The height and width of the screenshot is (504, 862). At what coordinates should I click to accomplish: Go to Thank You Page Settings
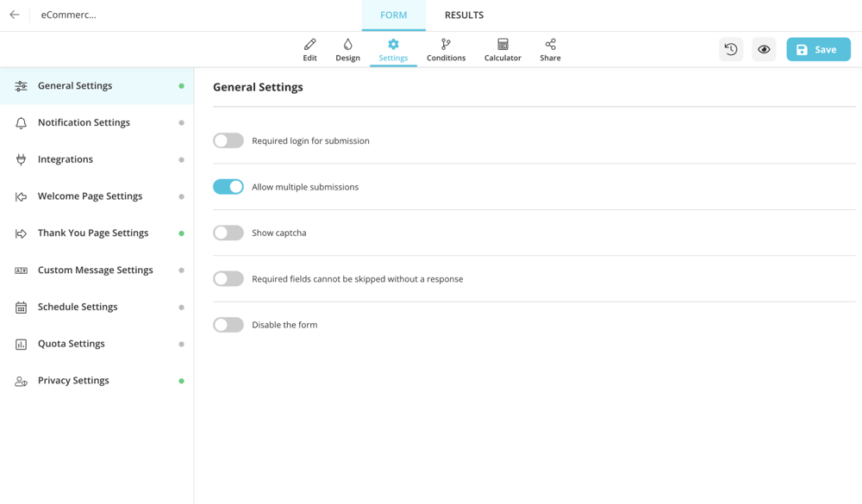(x=93, y=233)
